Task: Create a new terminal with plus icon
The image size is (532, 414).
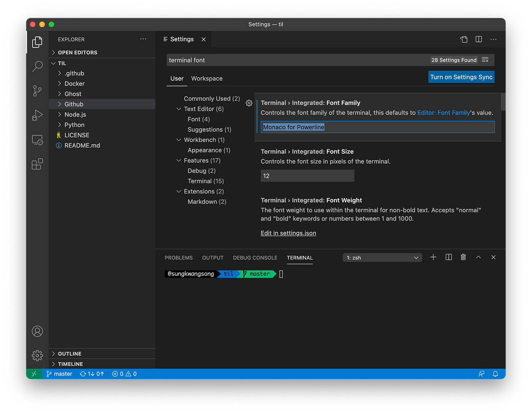Action: 433,257
